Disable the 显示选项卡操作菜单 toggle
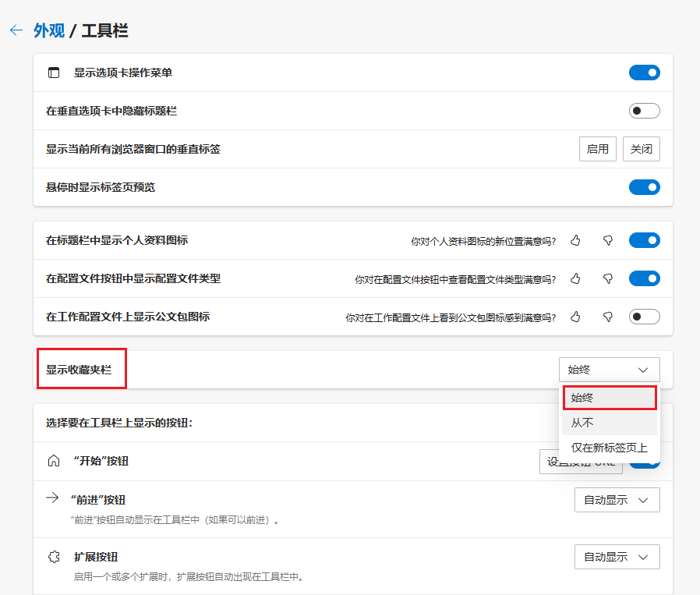This screenshot has width=700, height=595. (645, 72)
